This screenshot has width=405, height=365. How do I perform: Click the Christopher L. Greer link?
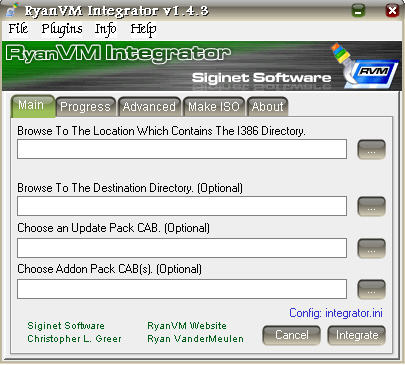point(74,339)
